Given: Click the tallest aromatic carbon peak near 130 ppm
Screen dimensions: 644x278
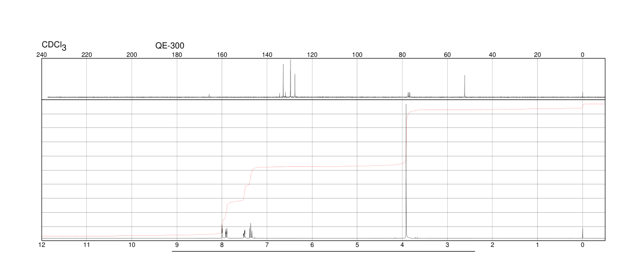Looking at the screenshot, I should 290,78.
